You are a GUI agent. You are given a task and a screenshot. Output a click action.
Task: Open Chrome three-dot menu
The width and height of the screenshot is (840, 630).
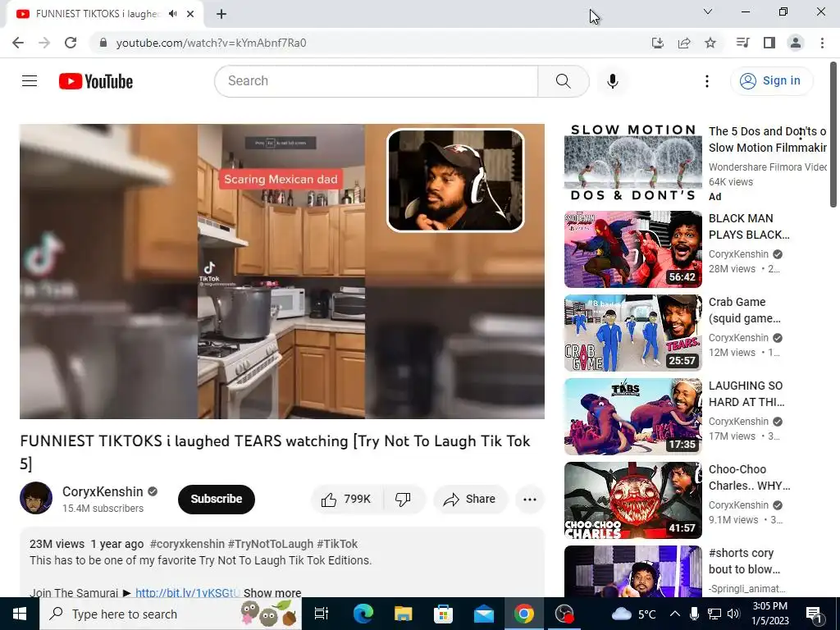[822, 43]
